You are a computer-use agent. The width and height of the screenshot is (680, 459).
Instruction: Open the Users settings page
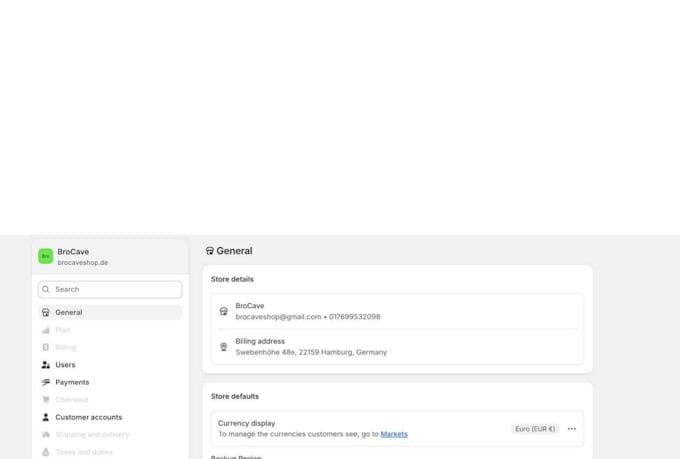pyautogui.click(x=110, y=365)
